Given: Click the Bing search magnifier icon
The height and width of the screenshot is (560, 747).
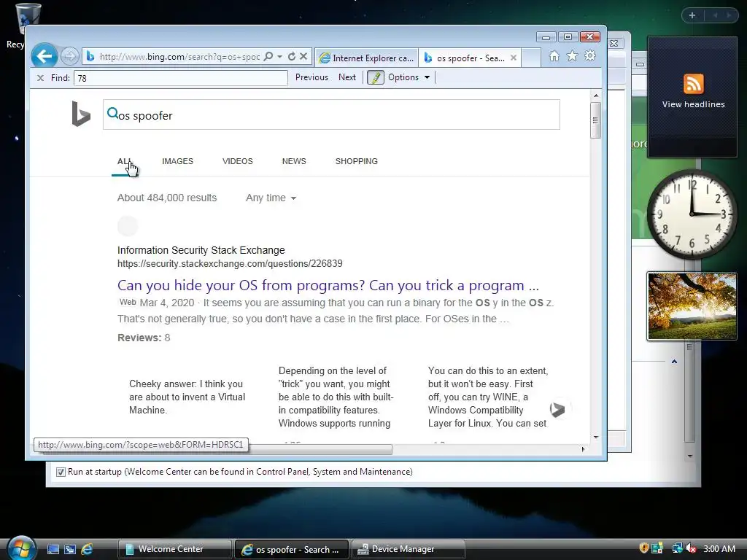Looking at the screenshot, I should coord(112,113).
